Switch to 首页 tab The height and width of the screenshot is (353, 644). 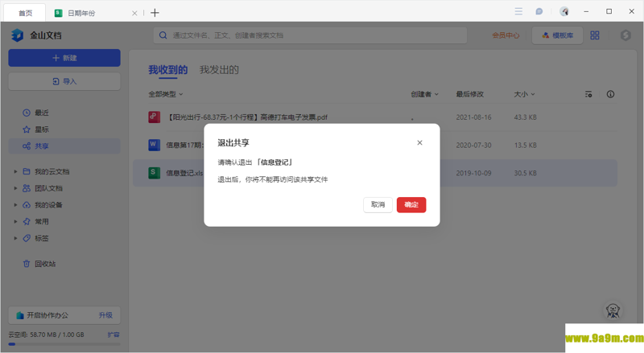coord(25,13)
